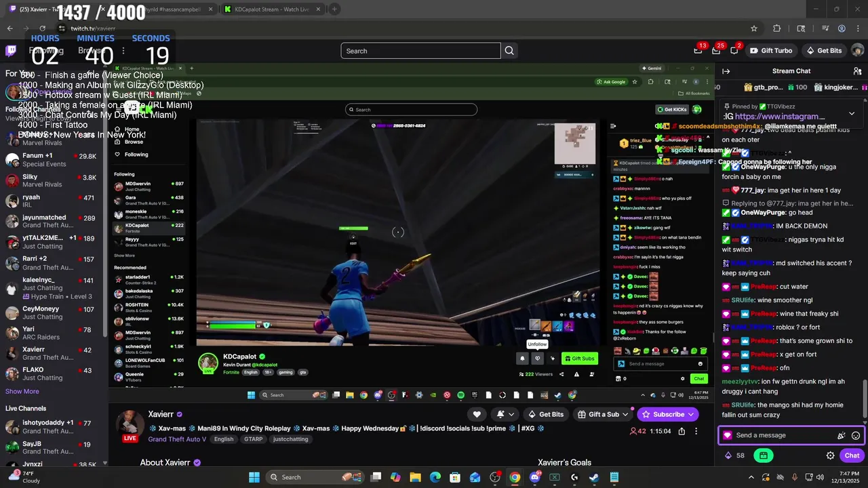Click the Twitch chat scrollbar
The height and width of the screenshot is (488, 868).
point(865,400)
